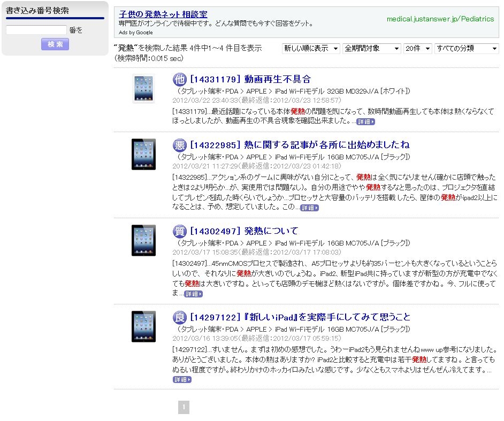This screenshot has width=504, height=421.
Task: Click breadcrumb text of 32GB MD329J/A ホワイト
Action: coord(294,91)
